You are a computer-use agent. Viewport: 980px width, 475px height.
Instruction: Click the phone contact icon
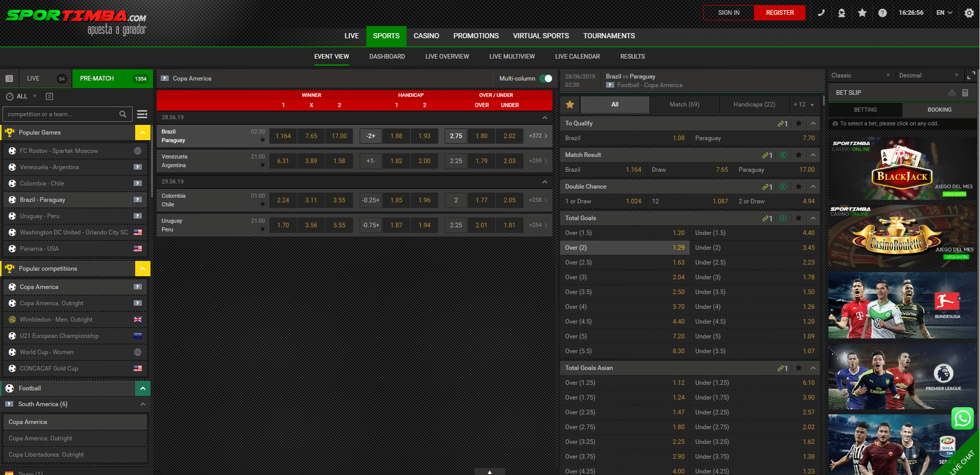tap(821, 13)
